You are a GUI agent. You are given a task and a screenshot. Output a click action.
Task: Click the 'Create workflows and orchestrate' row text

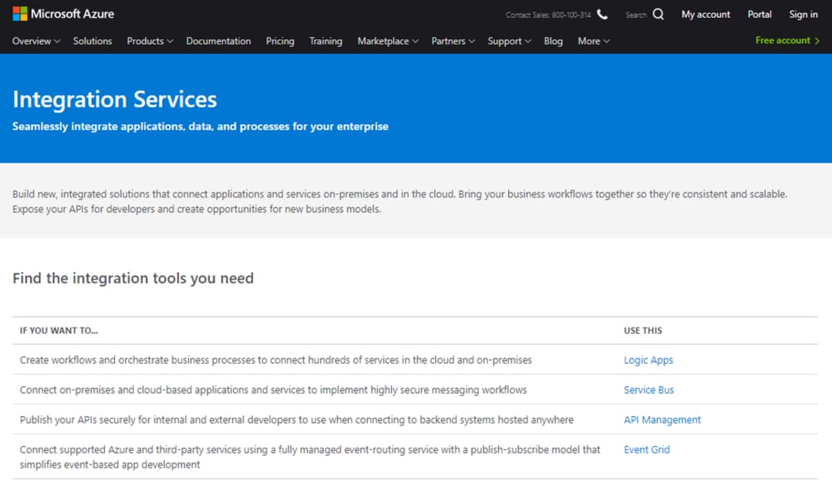coord(275,360)
